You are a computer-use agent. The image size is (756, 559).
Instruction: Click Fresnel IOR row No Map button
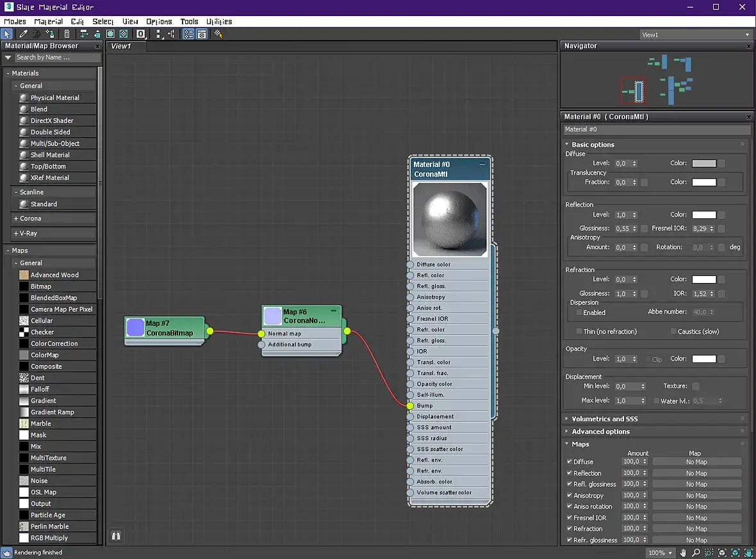(696, 517)
